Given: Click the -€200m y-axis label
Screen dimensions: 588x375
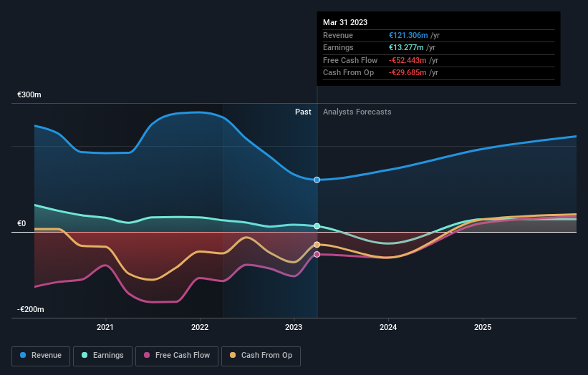Looking at the screenshot, I should coord(30,309).
